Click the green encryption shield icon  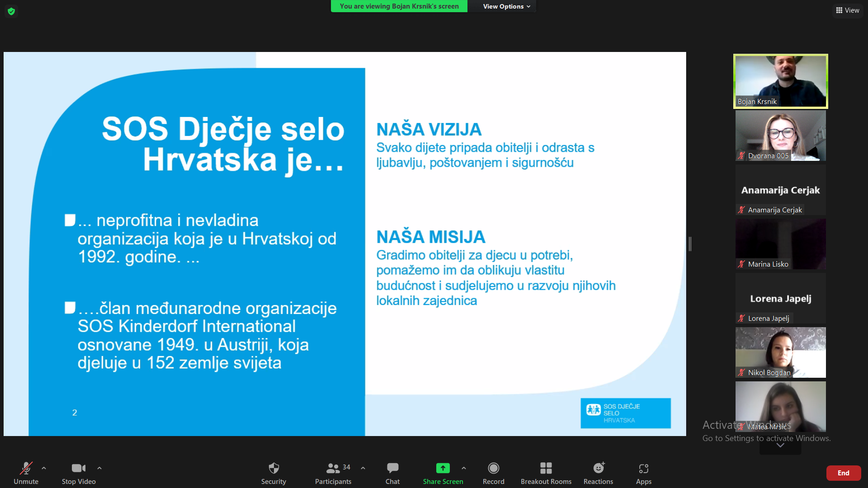tap(11, 11)
